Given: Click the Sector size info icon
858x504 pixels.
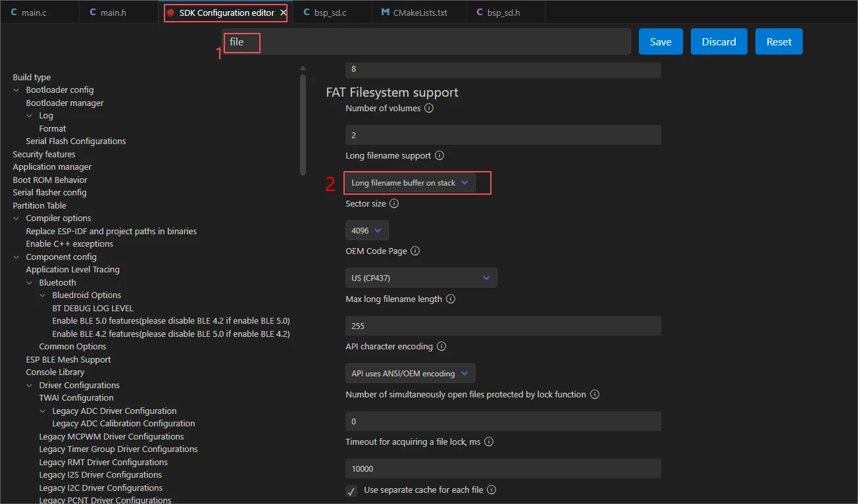Looking at the screenshot, I should click(394, 204).
